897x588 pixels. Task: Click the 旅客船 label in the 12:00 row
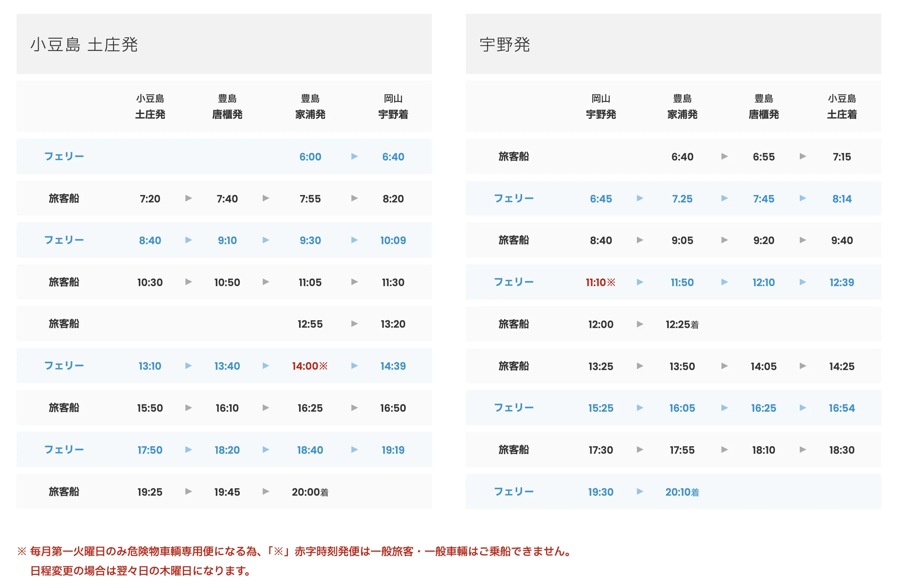[513, 324]
